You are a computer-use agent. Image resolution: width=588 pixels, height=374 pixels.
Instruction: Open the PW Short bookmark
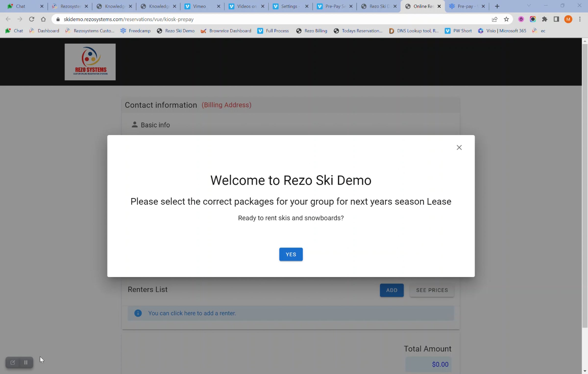point(458,31)
